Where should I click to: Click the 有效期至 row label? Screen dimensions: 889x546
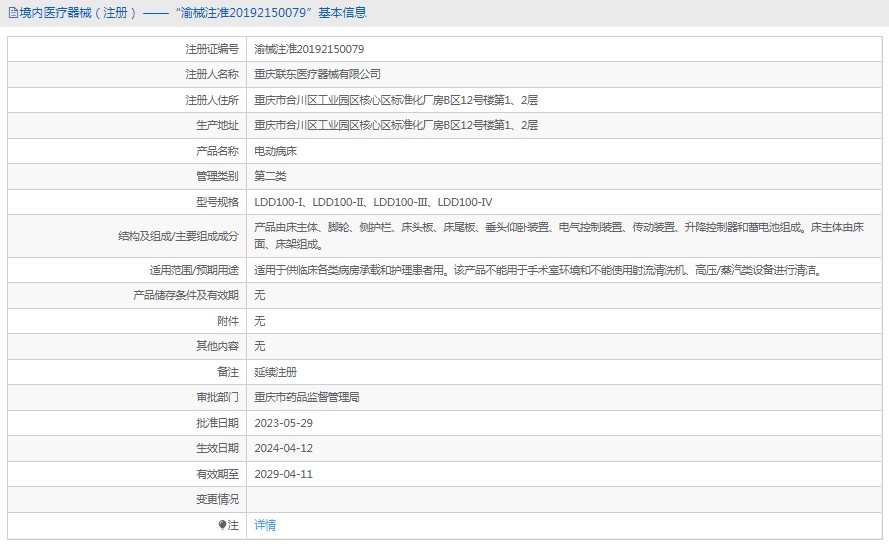(218, 475)
